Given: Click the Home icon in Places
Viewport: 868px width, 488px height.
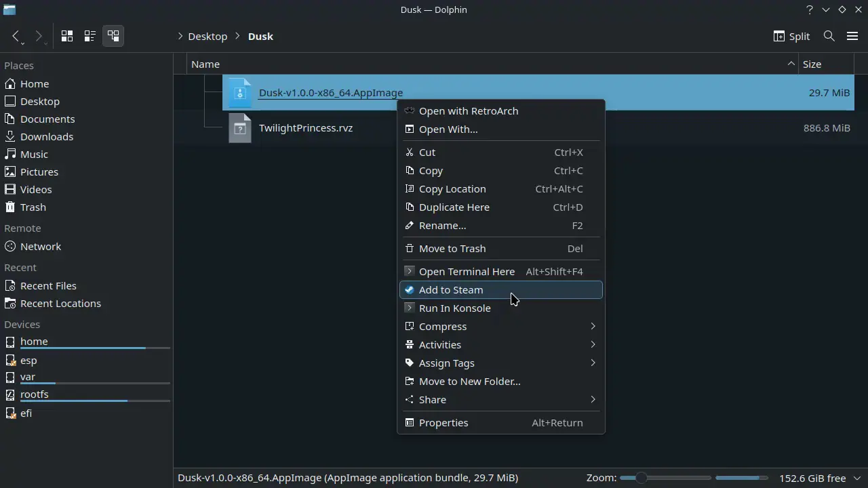Looking at the screenshot, I should click(x=10, y=83).
